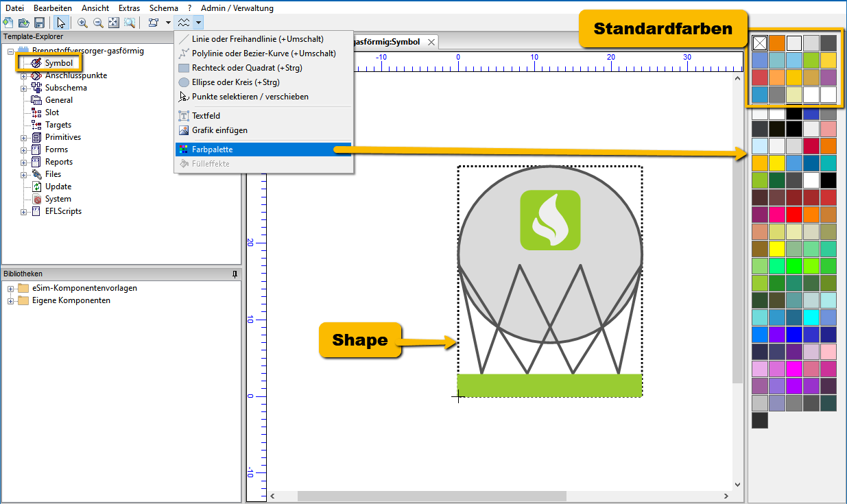Select the Update tree item
This screenshot has width=847, height=504.
(58, 187)
